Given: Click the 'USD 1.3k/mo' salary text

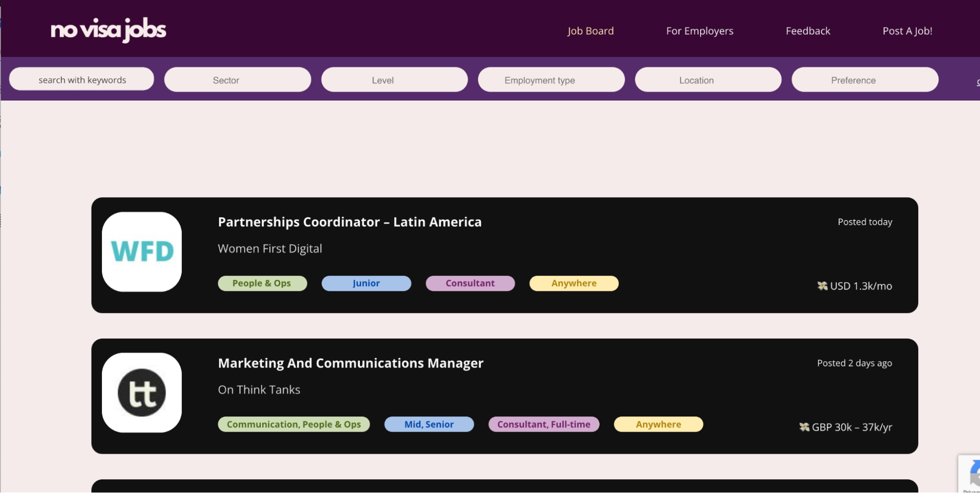Looking at the screenshot, I should [x=861, y=286].
